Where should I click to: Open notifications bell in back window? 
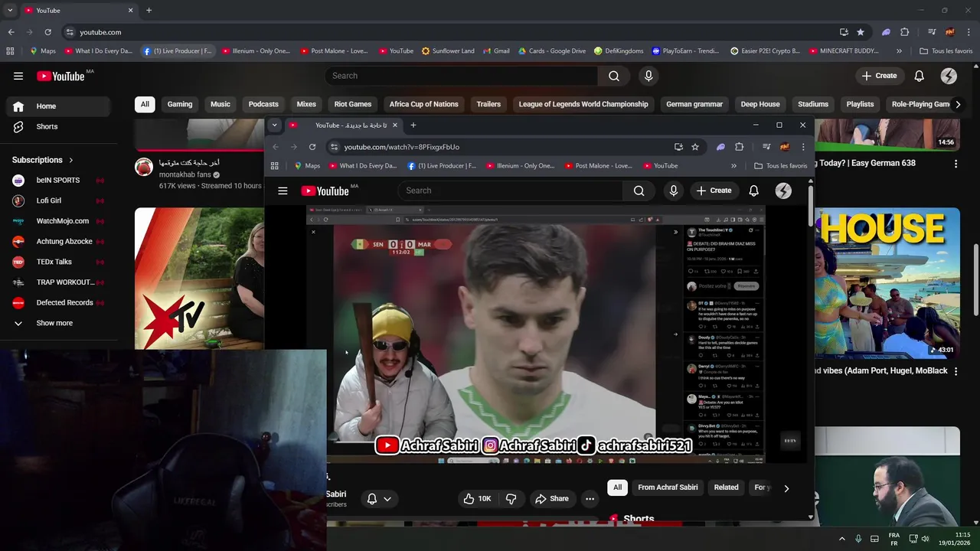[x=920, y=76]
